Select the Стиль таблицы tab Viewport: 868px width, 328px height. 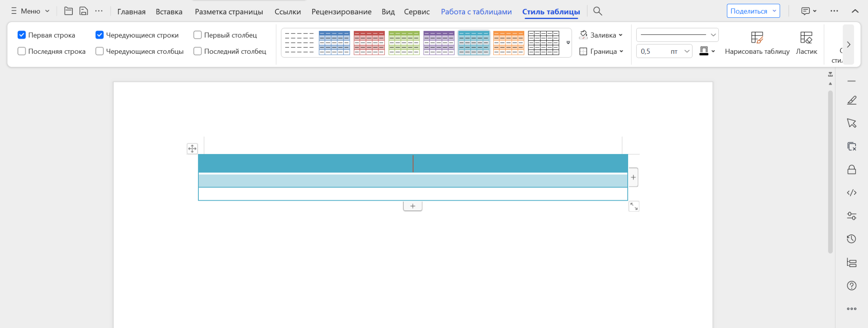[551, 12]
